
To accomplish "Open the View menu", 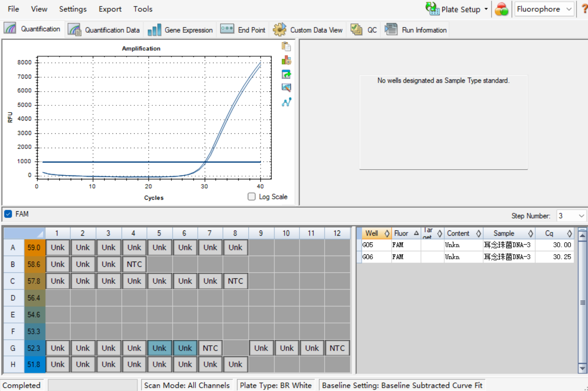I will 39,9.
